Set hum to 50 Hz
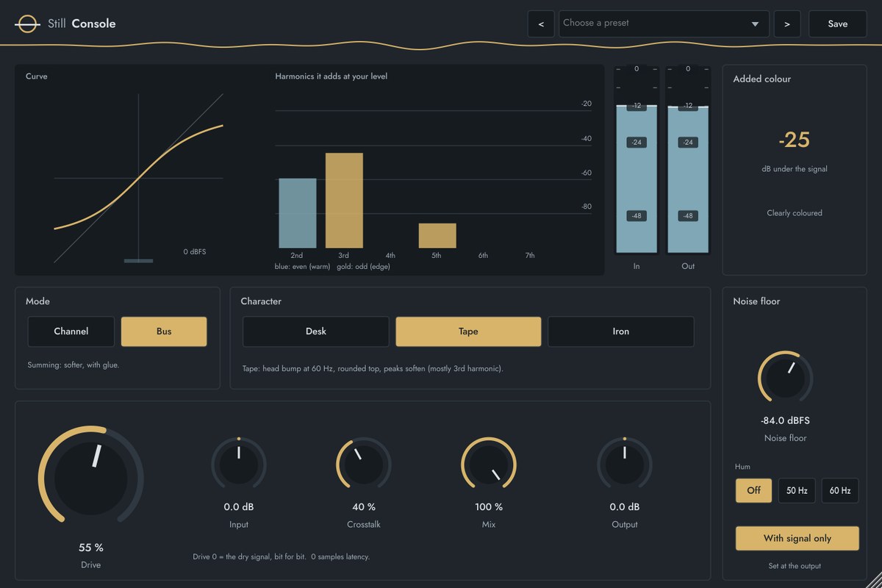This screenshot has width=882, height=588. click(x=797, y=490)
